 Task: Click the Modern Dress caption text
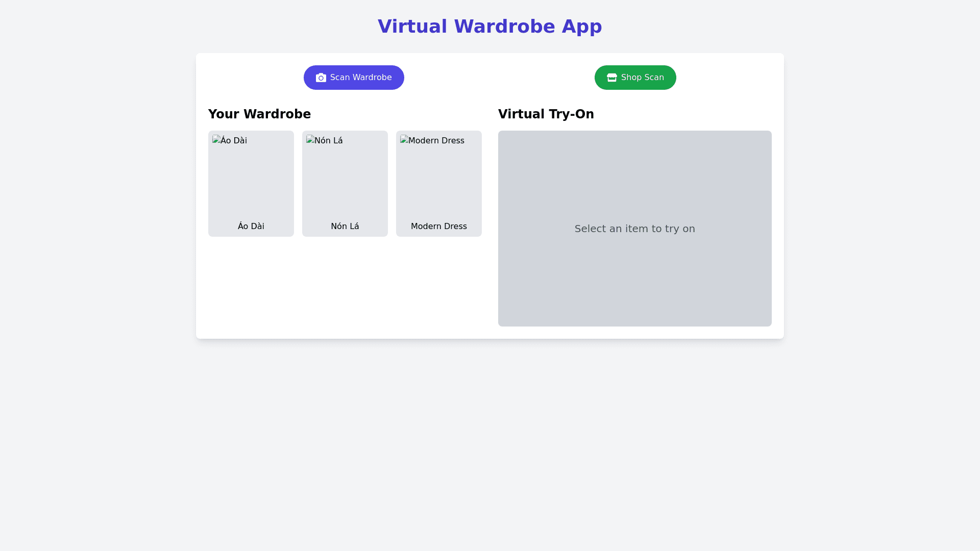point(438,227)
